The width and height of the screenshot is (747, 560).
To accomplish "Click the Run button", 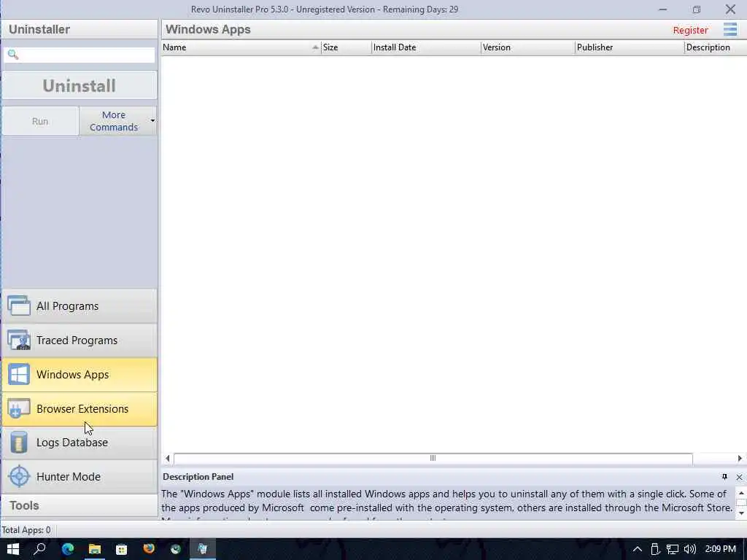I will 40,121.
